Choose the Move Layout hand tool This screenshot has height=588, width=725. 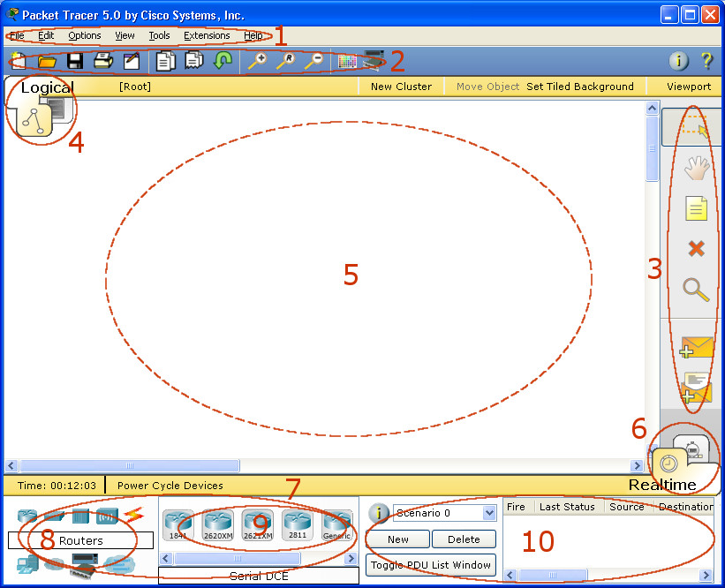point(697,168)
